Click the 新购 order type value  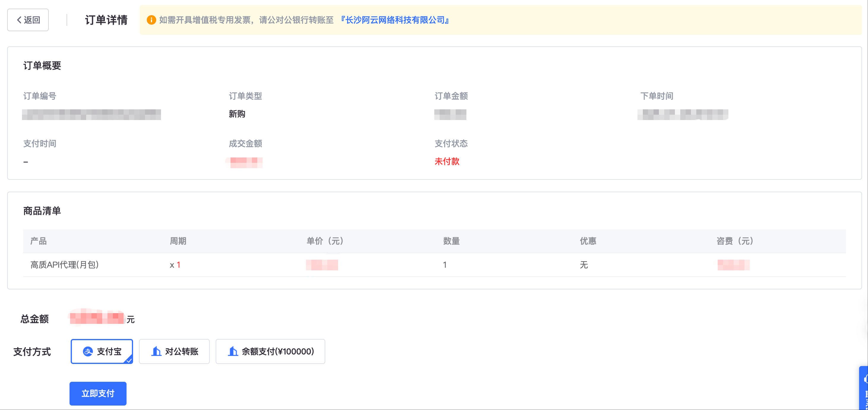pyautogui.click(x=237, y=114)
